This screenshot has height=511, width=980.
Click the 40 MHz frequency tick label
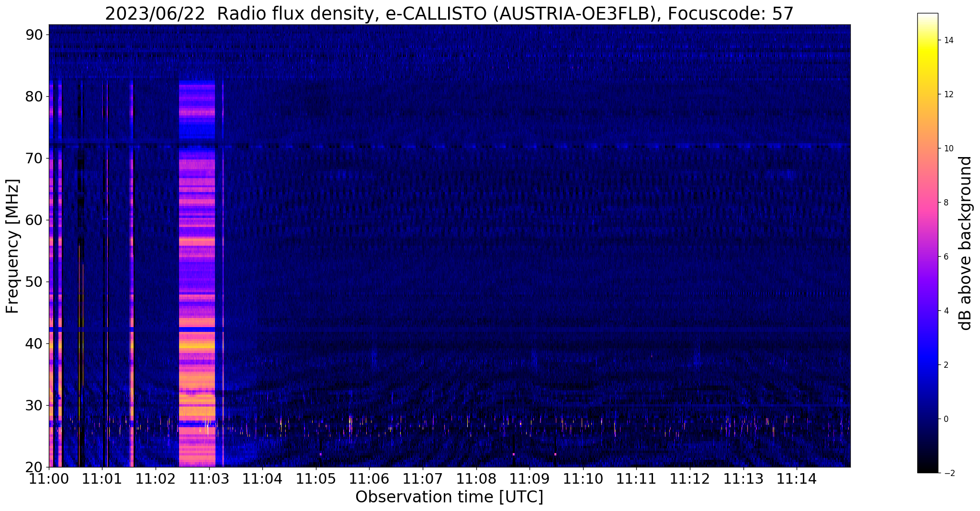click(x=35, y=343)
